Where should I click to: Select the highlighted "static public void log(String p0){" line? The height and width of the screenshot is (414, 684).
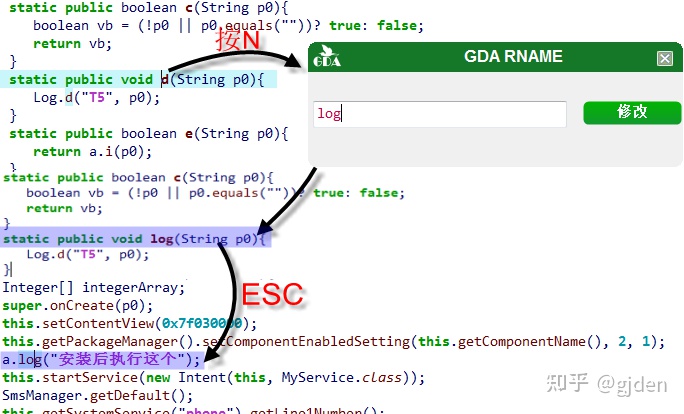[x=134, y=239]
